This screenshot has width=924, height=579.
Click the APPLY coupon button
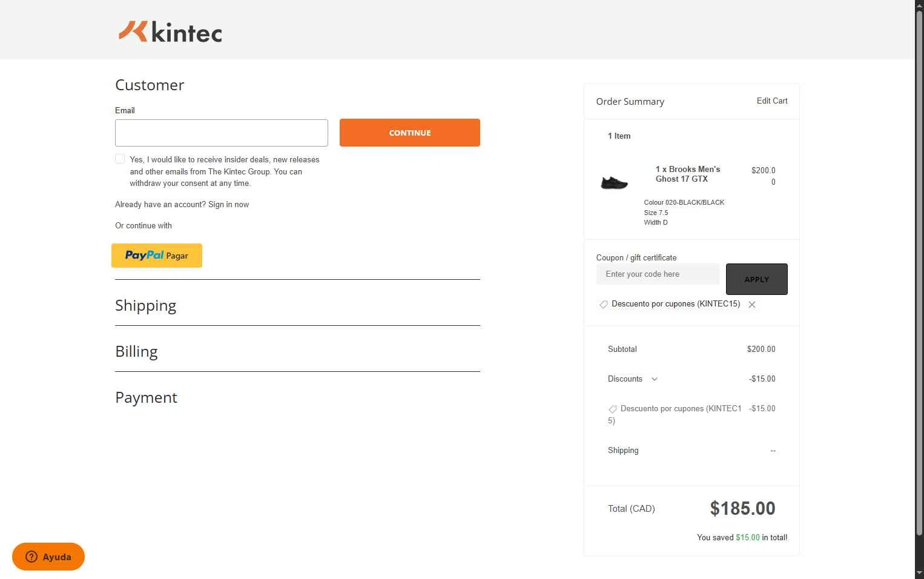(x=757, y=279)
